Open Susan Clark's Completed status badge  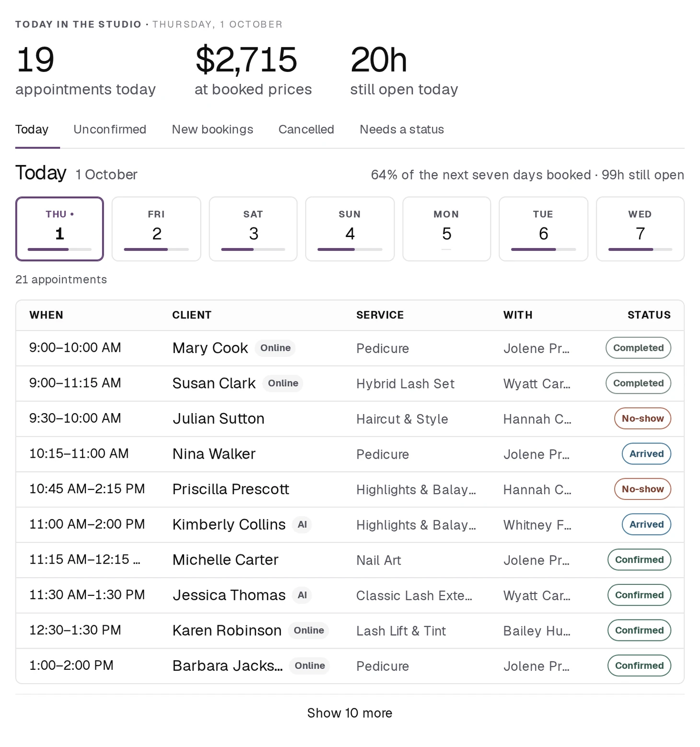click(x=638, y=383)
